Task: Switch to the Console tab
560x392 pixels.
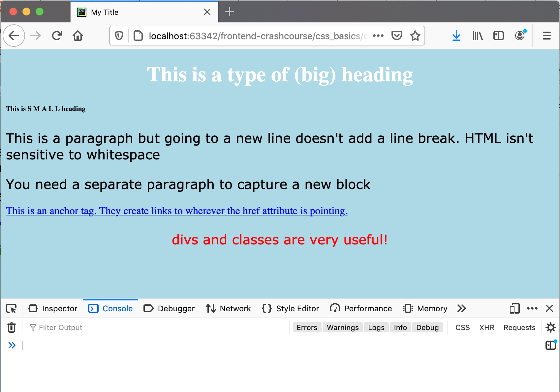Action: tap(110, 309)
